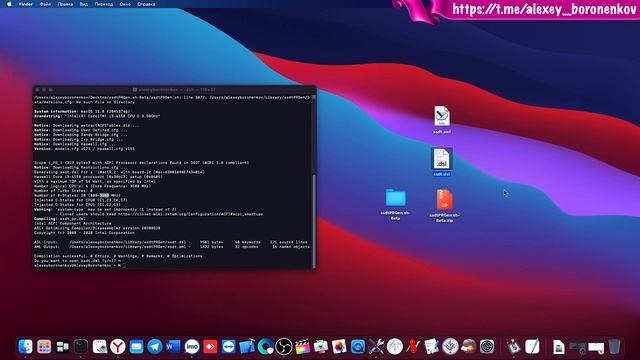The image size is (640, 360).
Task: Open Launchpad in the Dock
Action: [44, 347]
